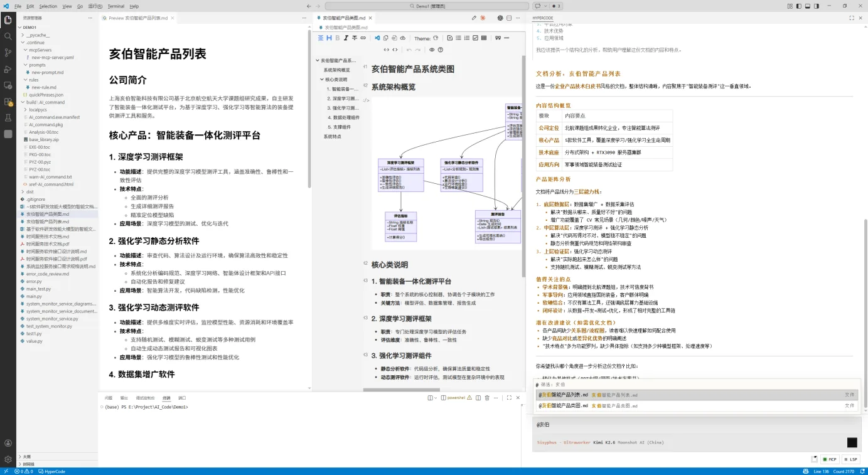
Task: Click the pencil edit icon in the editor title bar
Action: (x=474, y=18)
